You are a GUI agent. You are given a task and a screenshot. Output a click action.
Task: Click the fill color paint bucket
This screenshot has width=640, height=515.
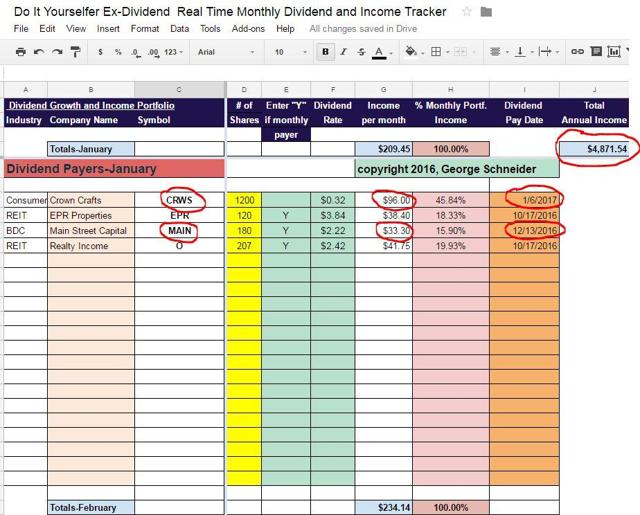411,51
